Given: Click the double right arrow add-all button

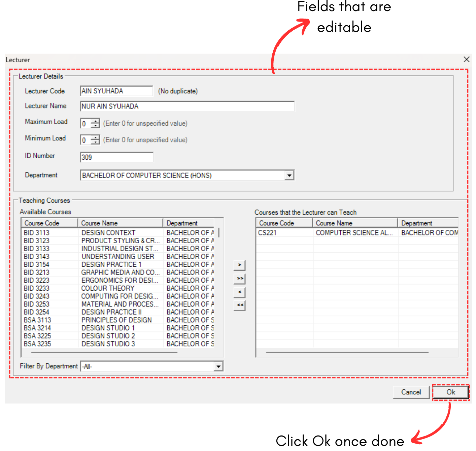Looking at the screenshot, I should point(239,279).
